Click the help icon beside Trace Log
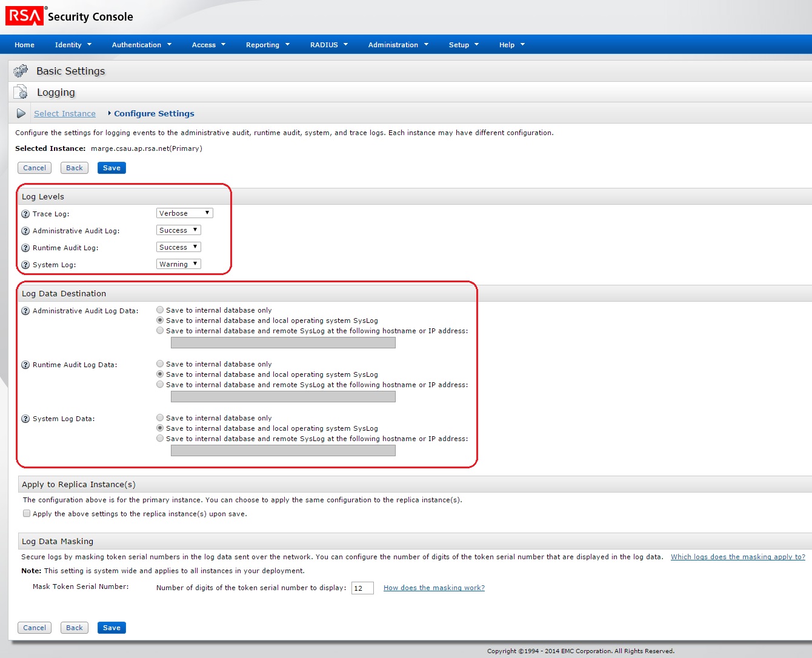The width and height of the screenshot is (812, 658). [25, 214]
